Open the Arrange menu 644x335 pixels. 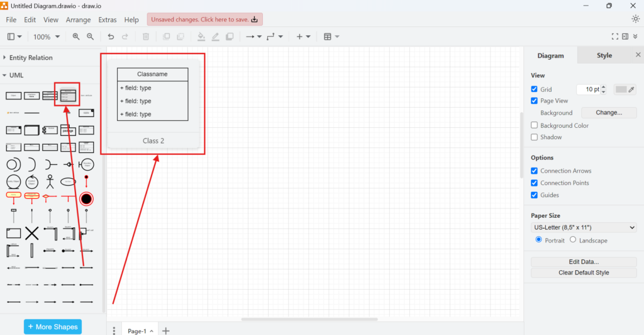pos(78,20)
